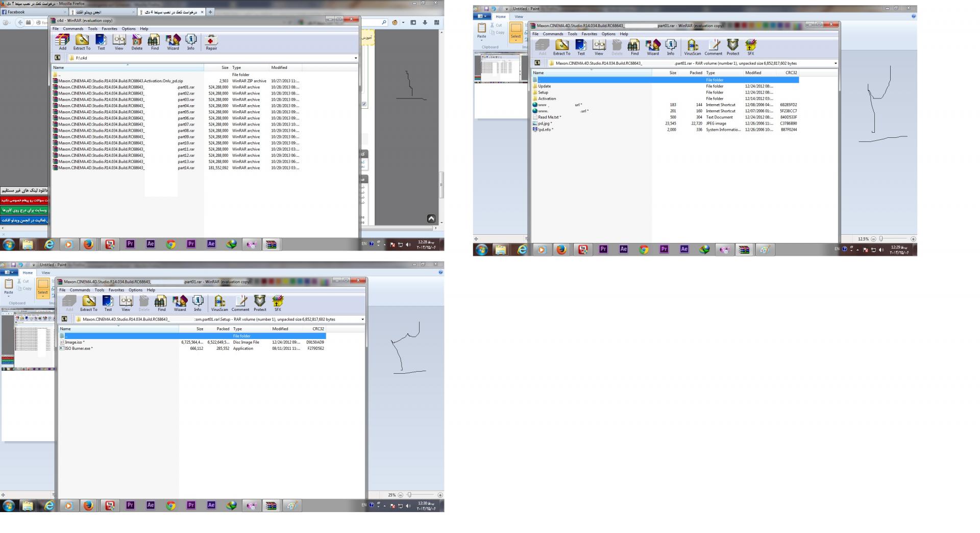
Task: Click the Firefox downloads arrow icon
Action: [425, 22]
